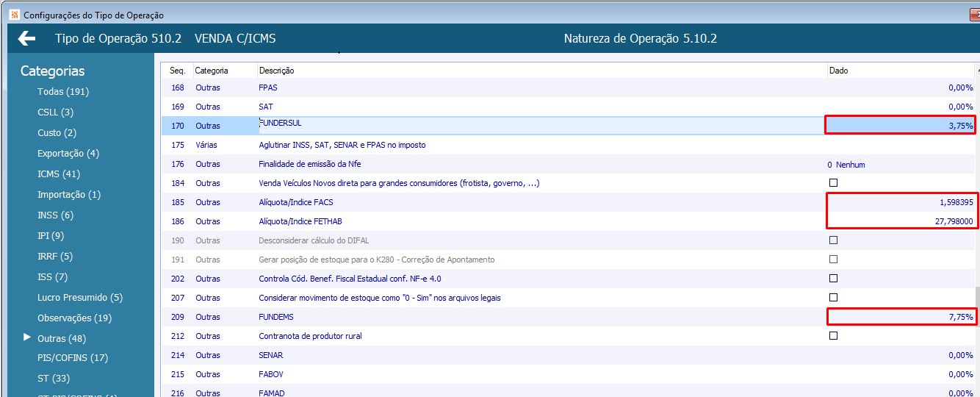Open Lucro Presumido (5) category
The width and height of the screenshot is (980, 397).
tap(80, 298)
